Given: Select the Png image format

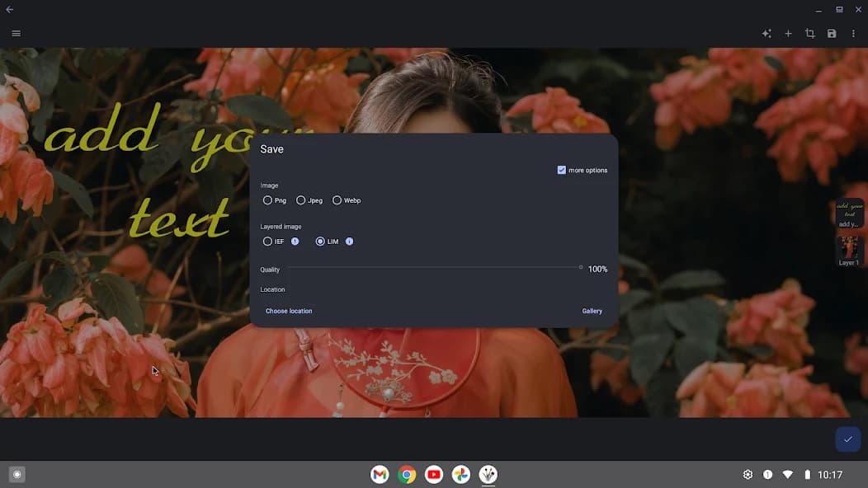Looking at the screenshot, I should (267, 199).
